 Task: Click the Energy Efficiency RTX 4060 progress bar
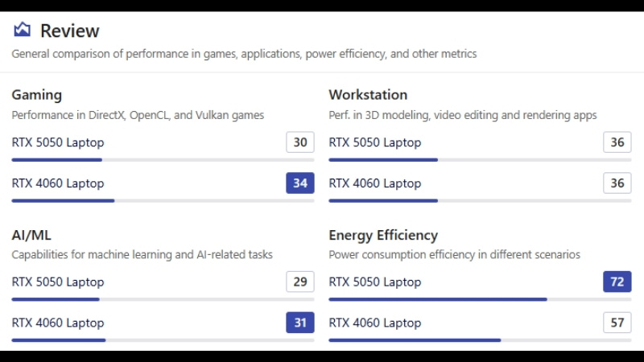480,340
